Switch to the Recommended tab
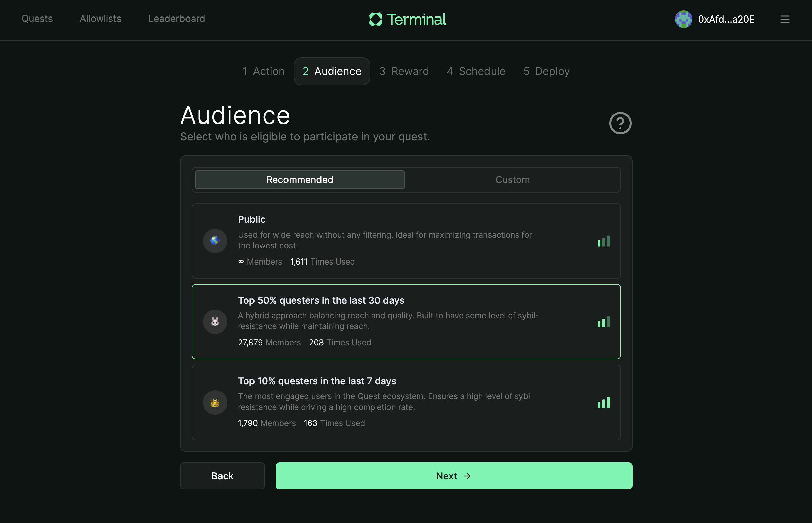 click(300, 180)
